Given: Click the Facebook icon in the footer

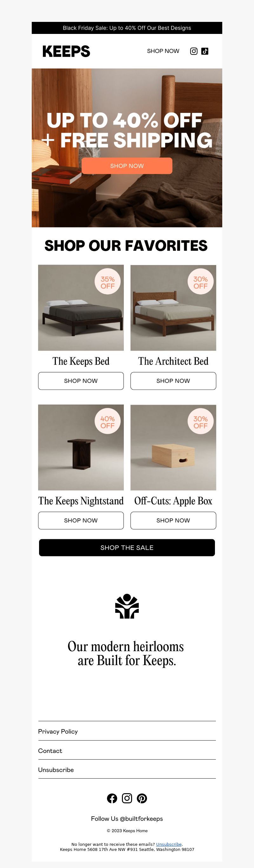Looking at the screenshot, I should 112,798.
